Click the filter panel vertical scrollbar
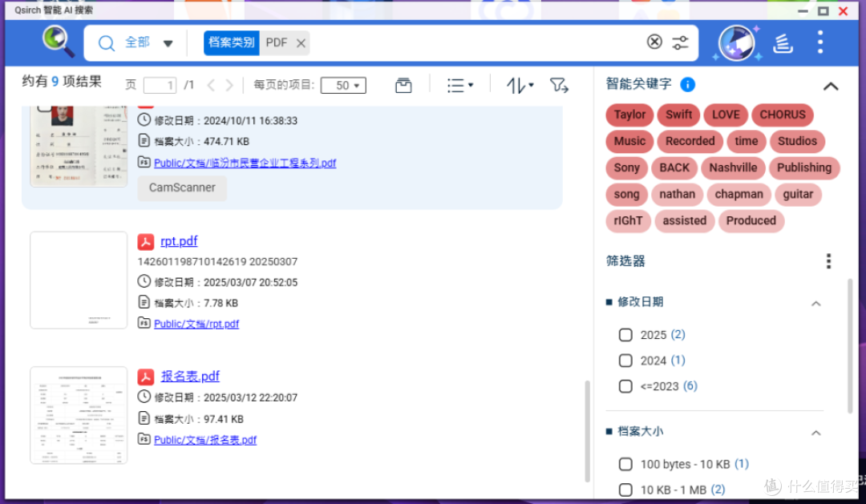 (x=850, y=346)
